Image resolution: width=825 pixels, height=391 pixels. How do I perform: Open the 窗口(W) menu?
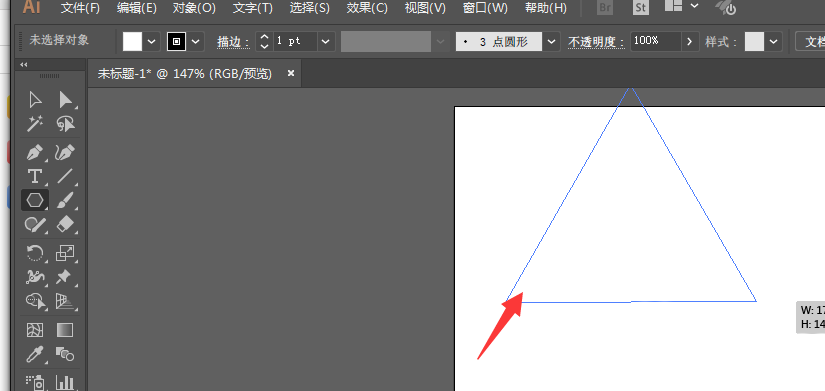tap(485, 8)
